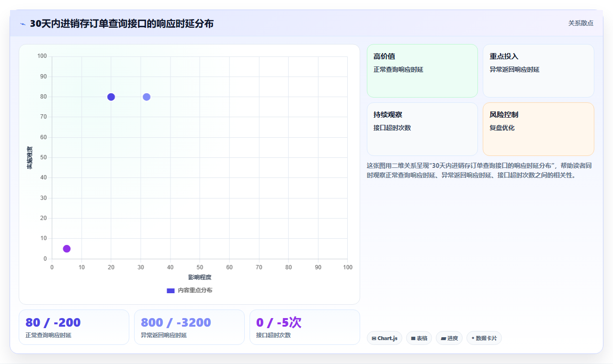Click 接口超时次数 text in 持续观察 card

click(x=392, y=128)
